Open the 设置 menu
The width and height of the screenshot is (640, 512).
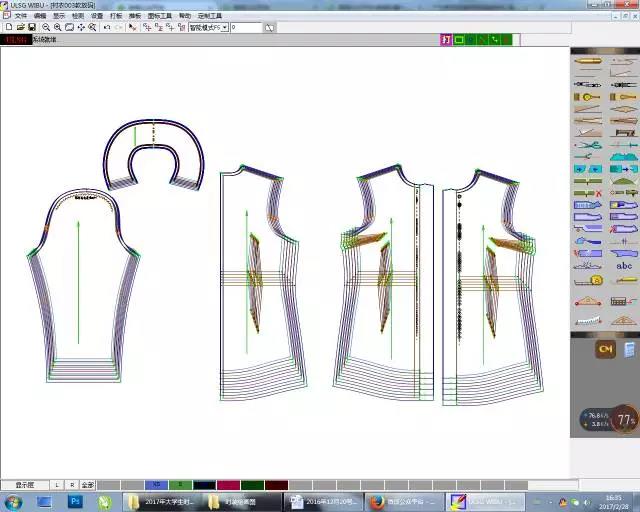click(97, 16)
